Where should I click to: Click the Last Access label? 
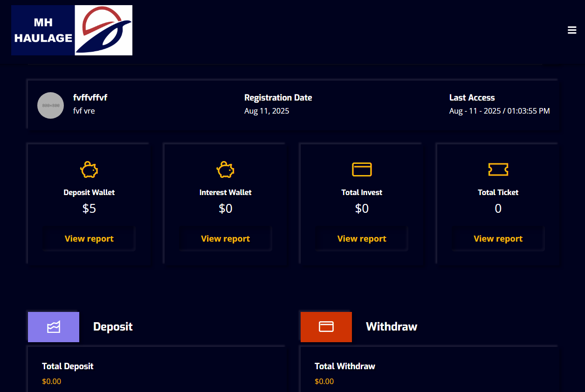click(472, 98)
